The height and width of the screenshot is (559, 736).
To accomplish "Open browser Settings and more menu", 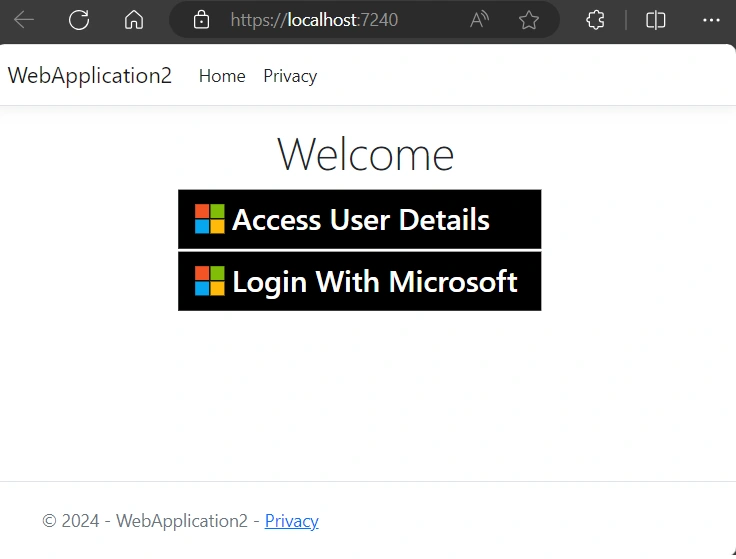I will tap(711, 20).
